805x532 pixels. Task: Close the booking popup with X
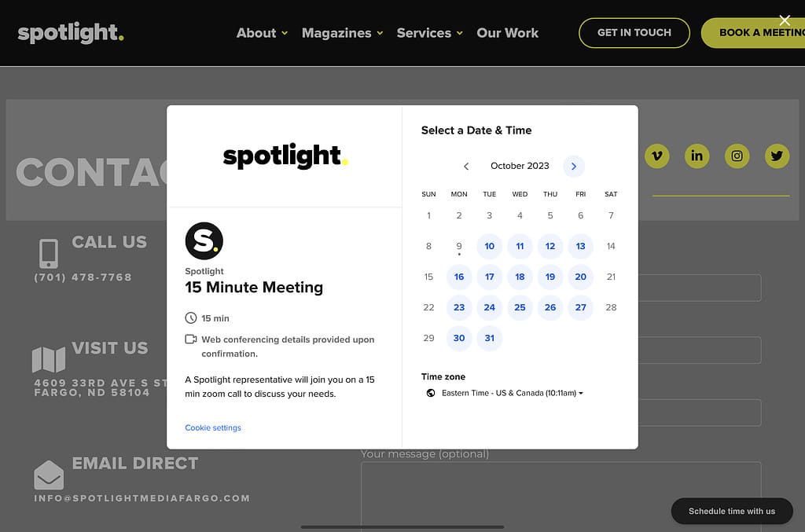click(784, 20)
